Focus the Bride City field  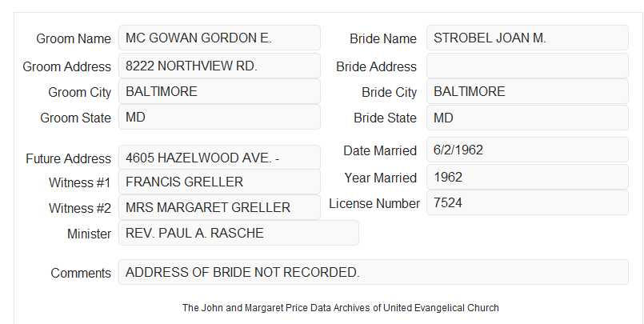coord(527,91)
